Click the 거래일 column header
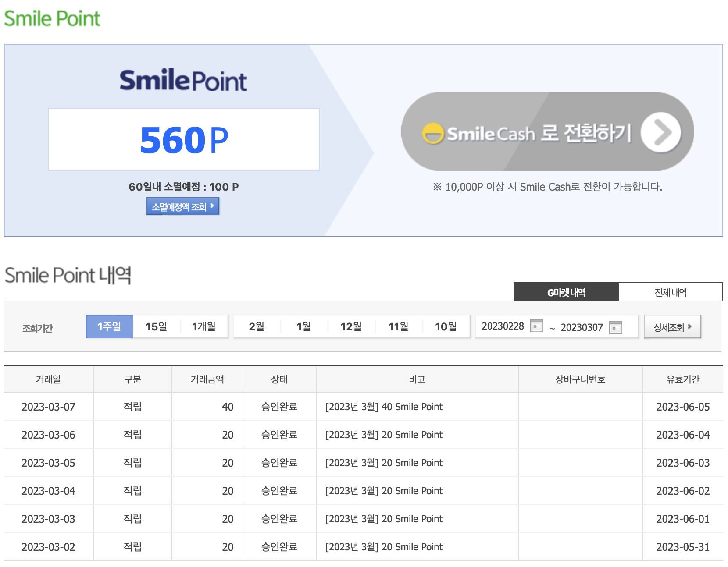The image size is (728, 567). [x=48, y=379]
